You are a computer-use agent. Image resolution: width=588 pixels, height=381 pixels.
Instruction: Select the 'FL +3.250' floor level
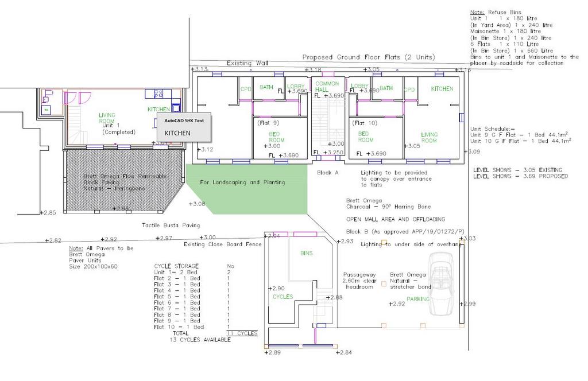point(328,153)
